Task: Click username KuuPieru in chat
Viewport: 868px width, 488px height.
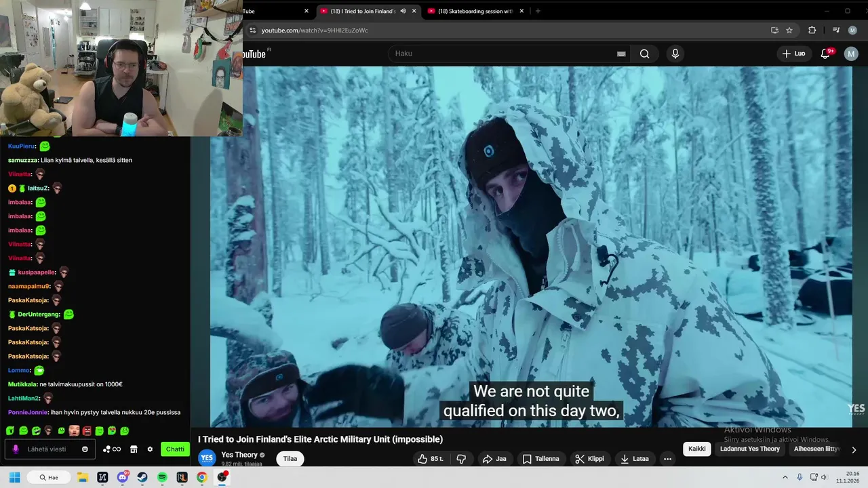Action: (22, 146)
